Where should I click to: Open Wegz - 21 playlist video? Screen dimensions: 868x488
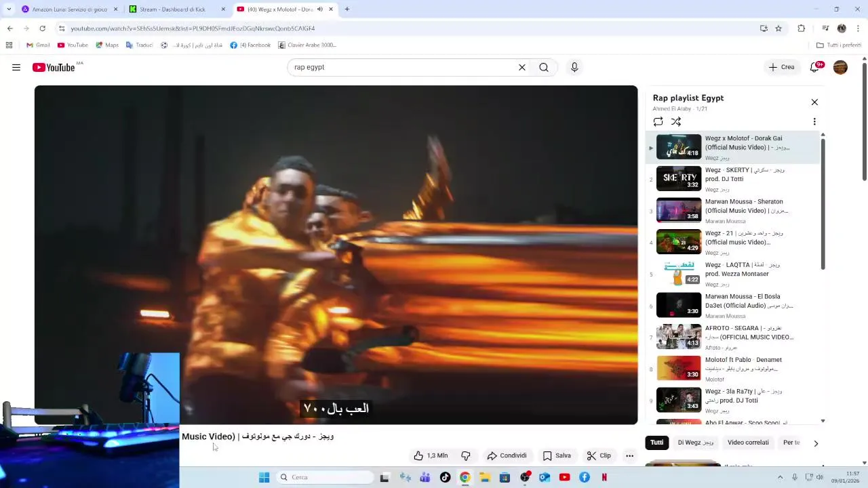[732, 242]
